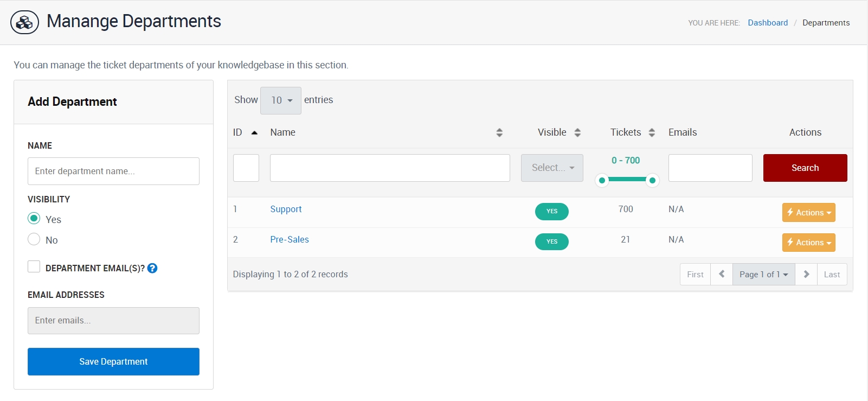Image resolution: width=868 pixels, height=401 pixels.
Task: Click the departments cubes icon in header
Action: tap(24, 23)
